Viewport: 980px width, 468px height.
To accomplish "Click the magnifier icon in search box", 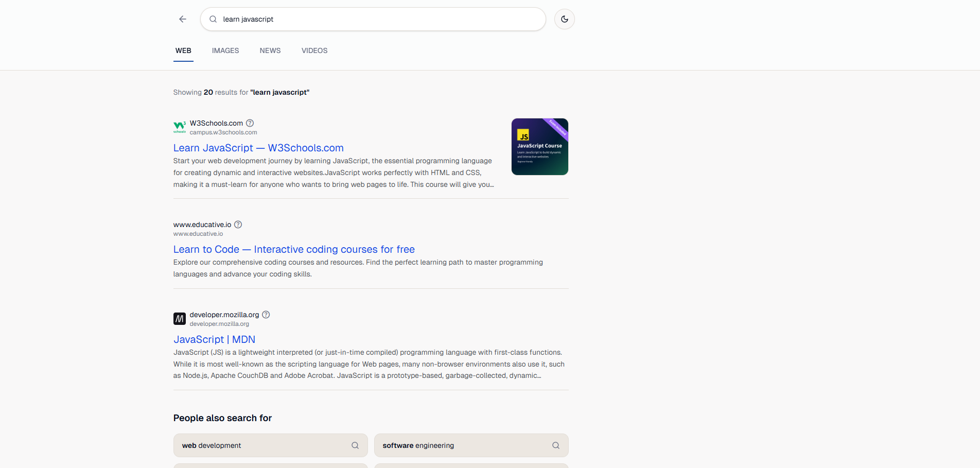I will click(x=213, y=19).
